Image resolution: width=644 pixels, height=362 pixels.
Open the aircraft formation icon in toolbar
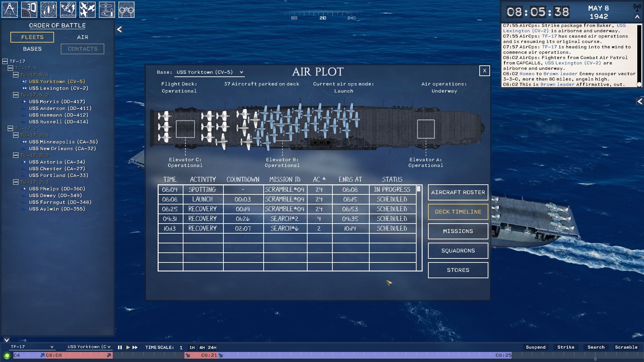click(x=88, y=10)
